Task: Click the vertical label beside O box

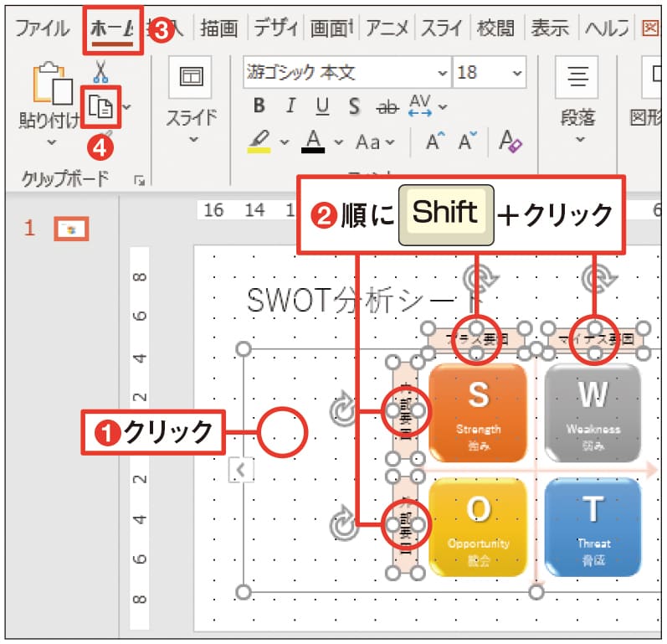Action: pyautogui.click(x=405, y=524)
